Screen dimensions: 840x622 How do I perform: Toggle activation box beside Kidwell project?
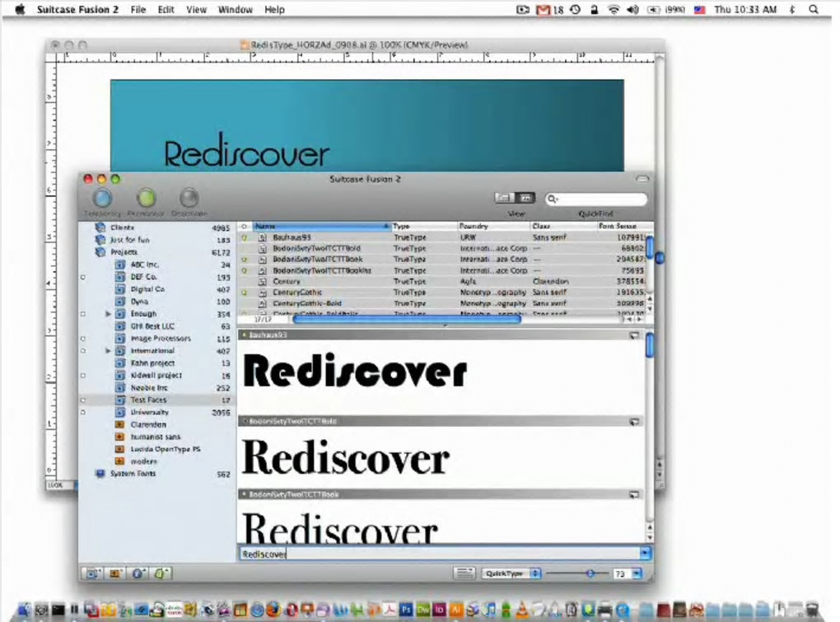point(83,376)
